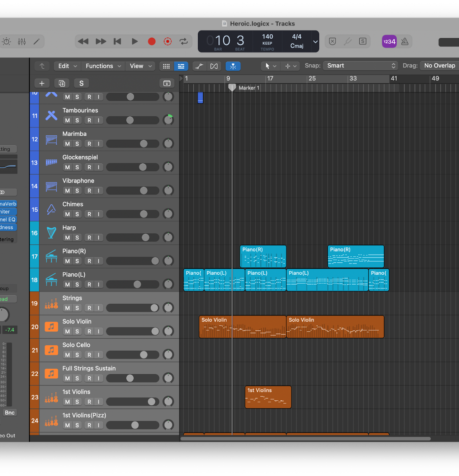Screen dimensions: 459x476
Task: Click the Harp track instrument icon
Action: tap(51, 233)
